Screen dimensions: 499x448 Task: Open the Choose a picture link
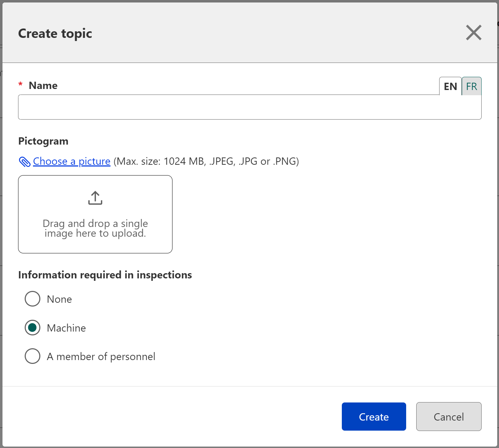[x=72, y=161]
